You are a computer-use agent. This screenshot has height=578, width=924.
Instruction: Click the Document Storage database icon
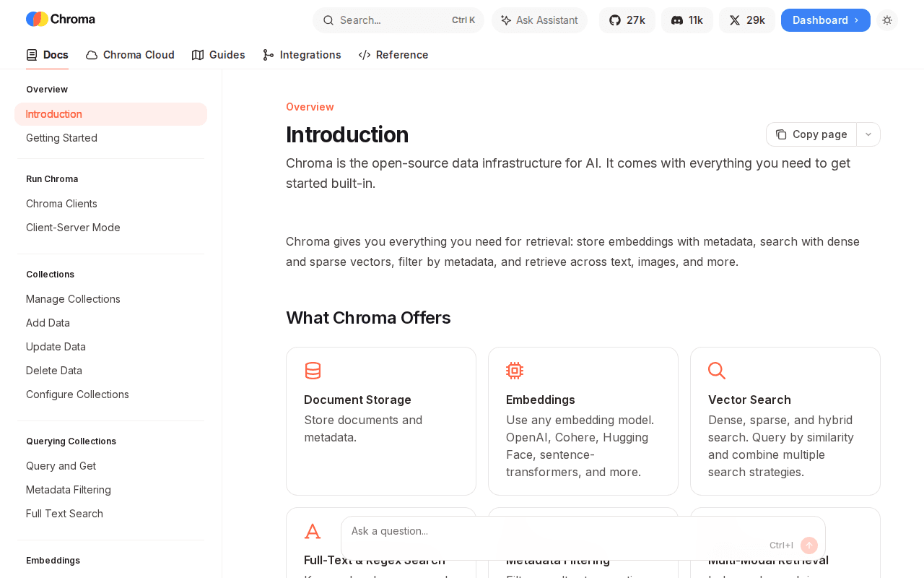(x=313, y=371)
